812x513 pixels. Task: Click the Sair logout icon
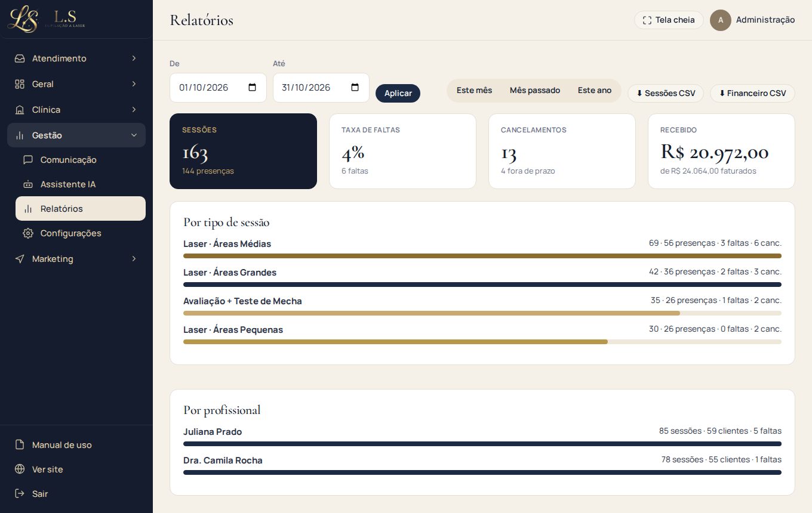tap(20, 494)
